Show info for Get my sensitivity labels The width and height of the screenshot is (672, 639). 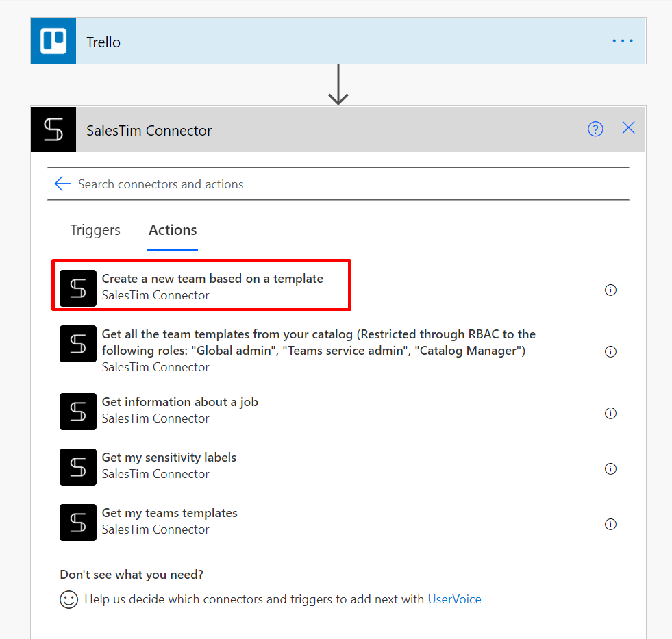[610, 469]
